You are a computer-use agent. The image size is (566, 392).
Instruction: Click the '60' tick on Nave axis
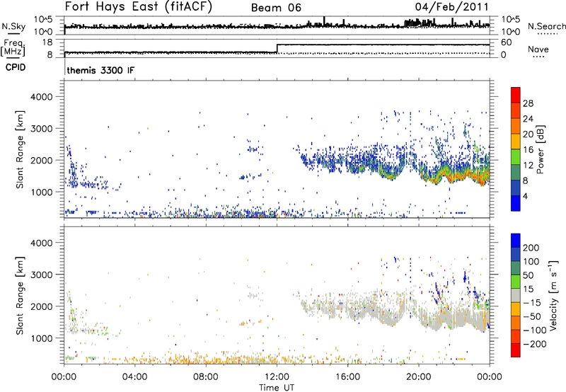pos(506,42)
